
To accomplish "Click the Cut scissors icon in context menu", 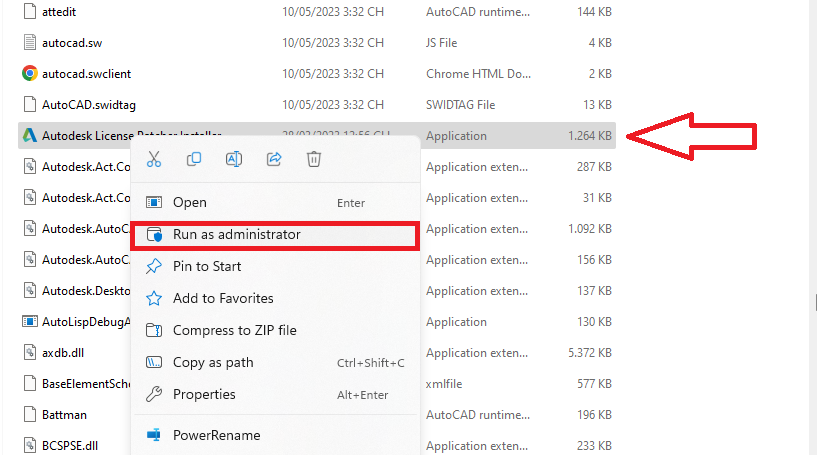I will [154, 159].
